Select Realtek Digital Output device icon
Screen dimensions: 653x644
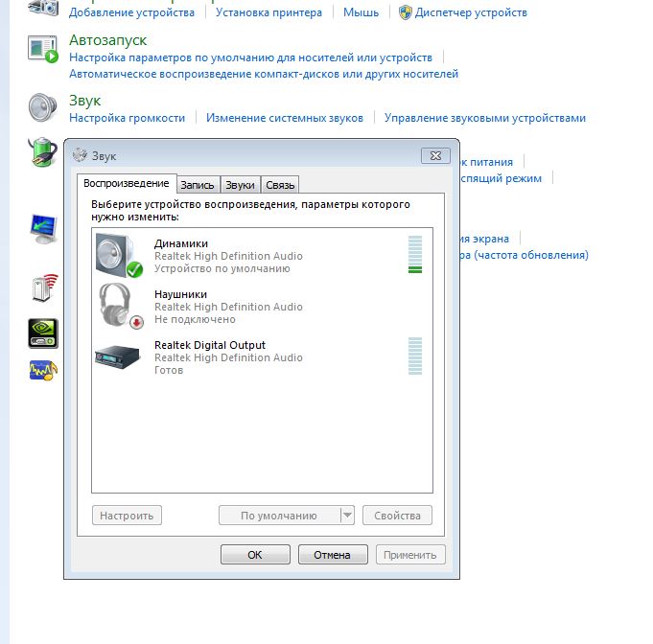pyautogui.click(x=117, y=356)
